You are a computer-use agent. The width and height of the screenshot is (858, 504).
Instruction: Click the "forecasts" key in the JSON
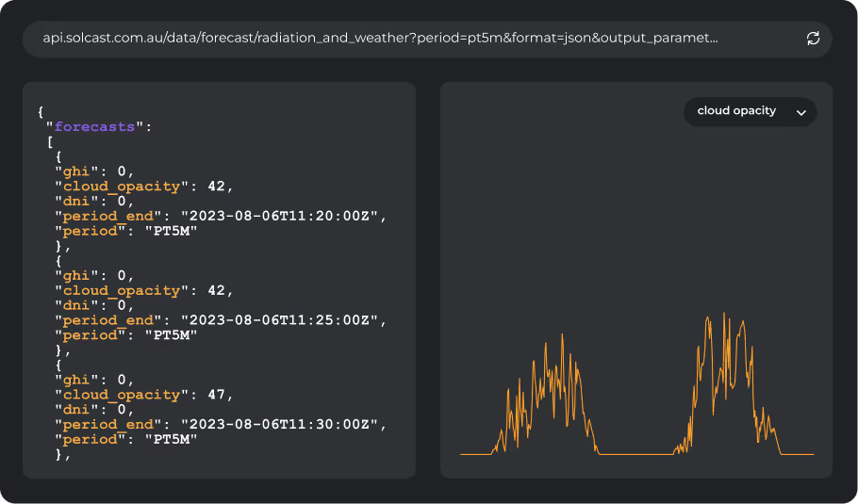coord(94,126)
